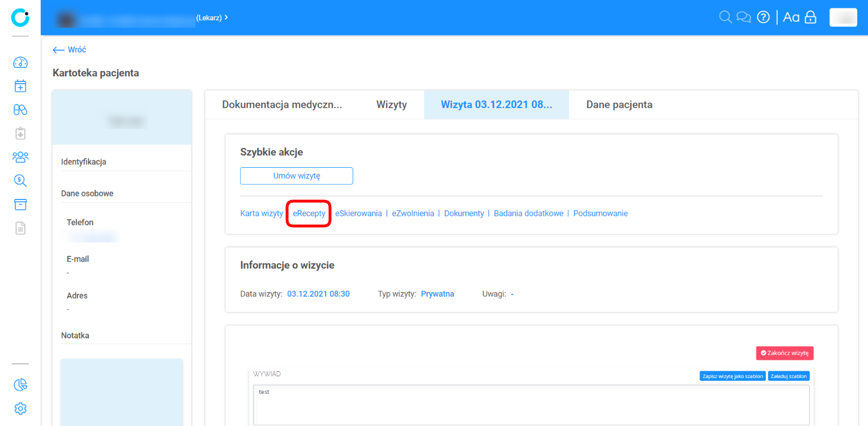Open the eRecepty link
The height and width of the screenshot is (426, 868).
(x=309, y=214)
